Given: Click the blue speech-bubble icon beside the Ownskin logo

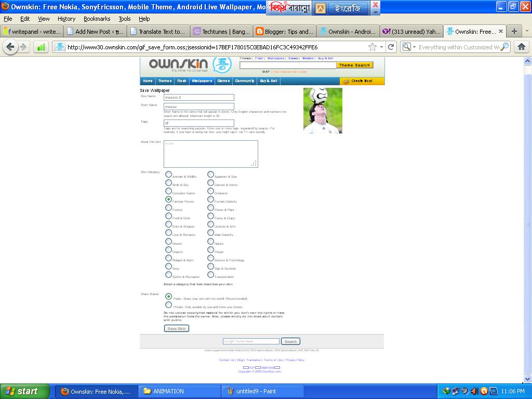Looking at the screenshot, I should (222, 64).
